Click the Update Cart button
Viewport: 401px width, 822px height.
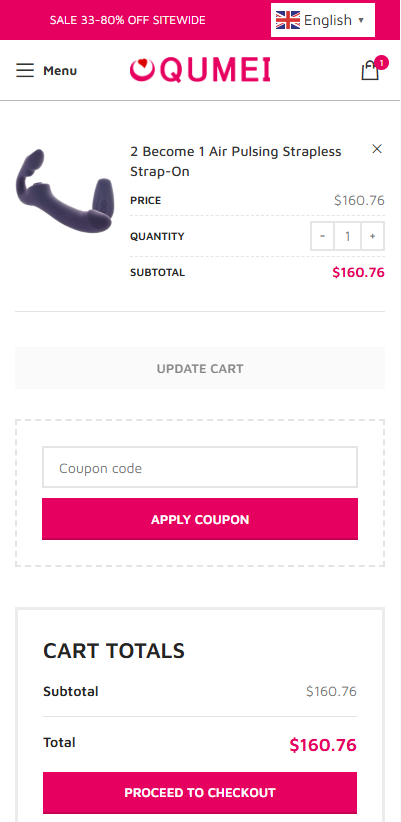[200, 368]
